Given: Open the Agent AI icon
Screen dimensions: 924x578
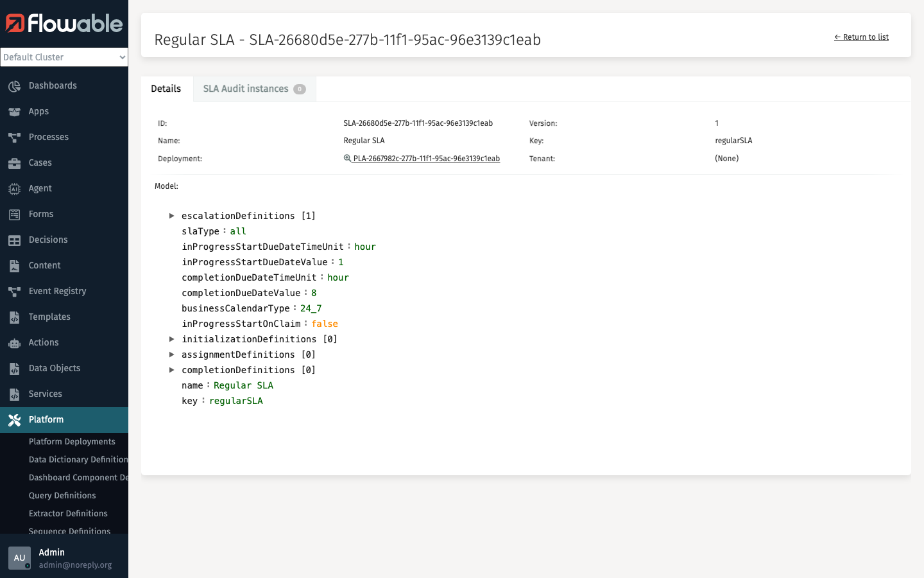Looking at the screenshot, I should point(14,188).
